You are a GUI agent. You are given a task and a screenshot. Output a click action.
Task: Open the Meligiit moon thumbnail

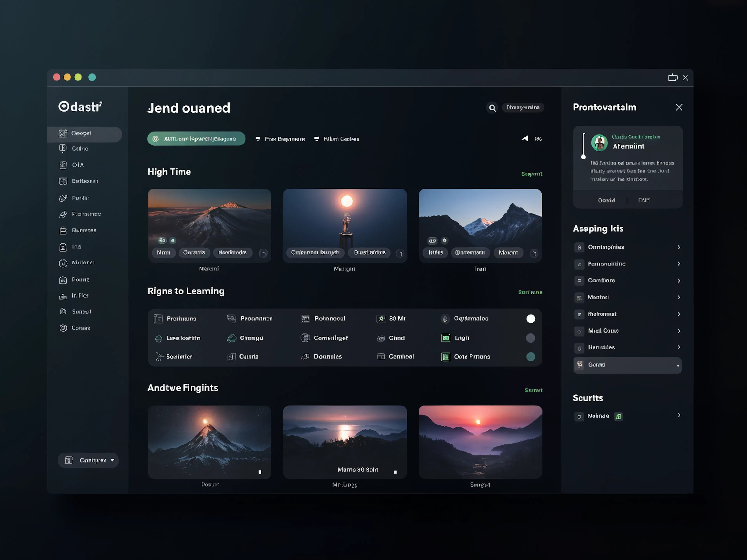coord(345,219)
